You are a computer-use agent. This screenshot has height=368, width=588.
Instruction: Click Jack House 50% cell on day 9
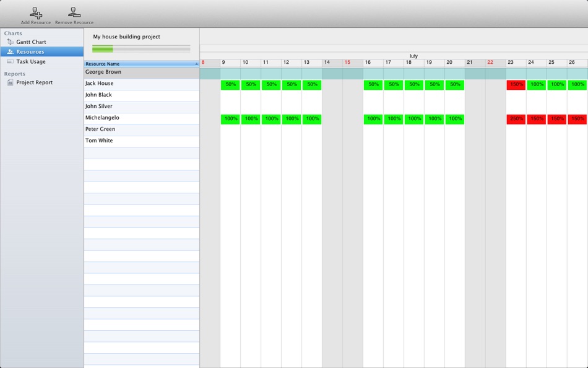230,85
